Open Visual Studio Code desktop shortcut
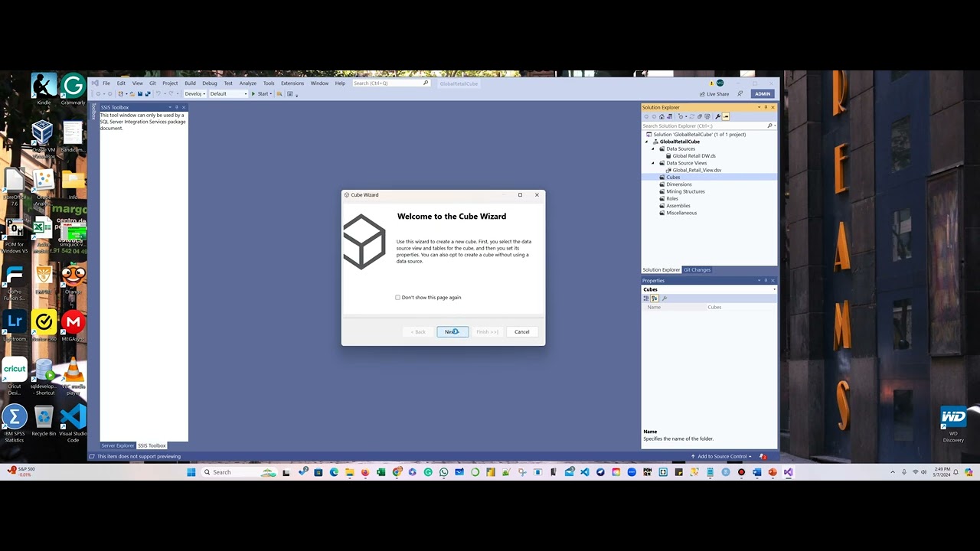This screenshot has height=551, width=980. pyautogui.click(x=73, y=424)
